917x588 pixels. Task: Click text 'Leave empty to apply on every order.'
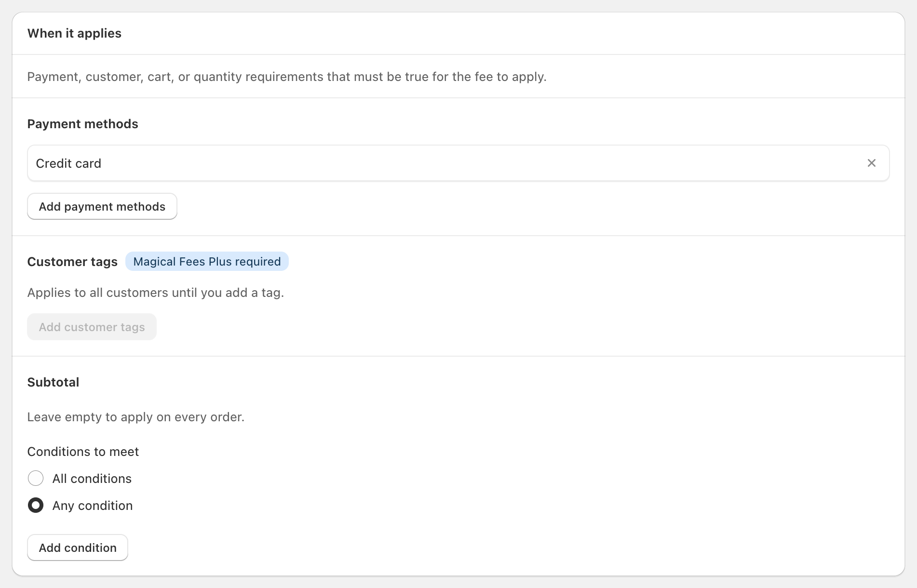136,417
